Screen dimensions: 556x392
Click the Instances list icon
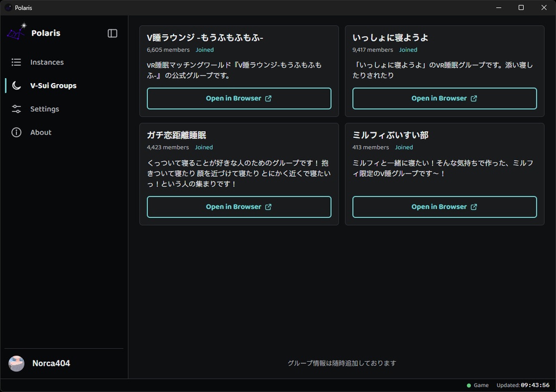16,62
